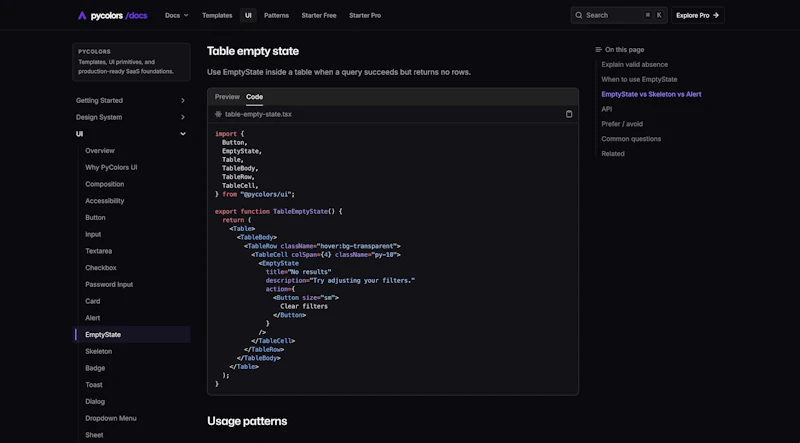
Task: Jump to When to use EmptyState
Action: pos(639,79)
